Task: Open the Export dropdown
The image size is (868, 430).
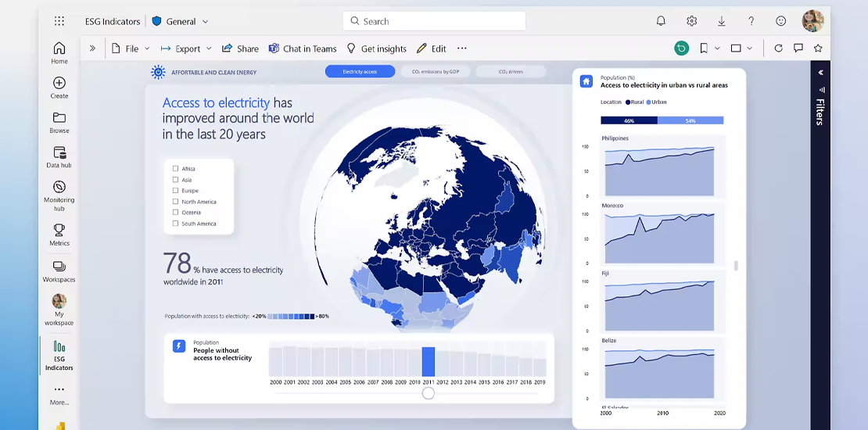Action: point(186,48)
